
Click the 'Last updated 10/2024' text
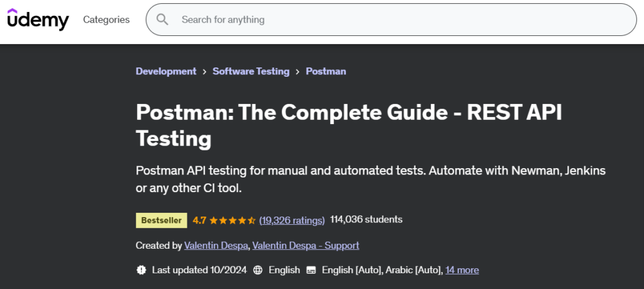pos(199,270)
